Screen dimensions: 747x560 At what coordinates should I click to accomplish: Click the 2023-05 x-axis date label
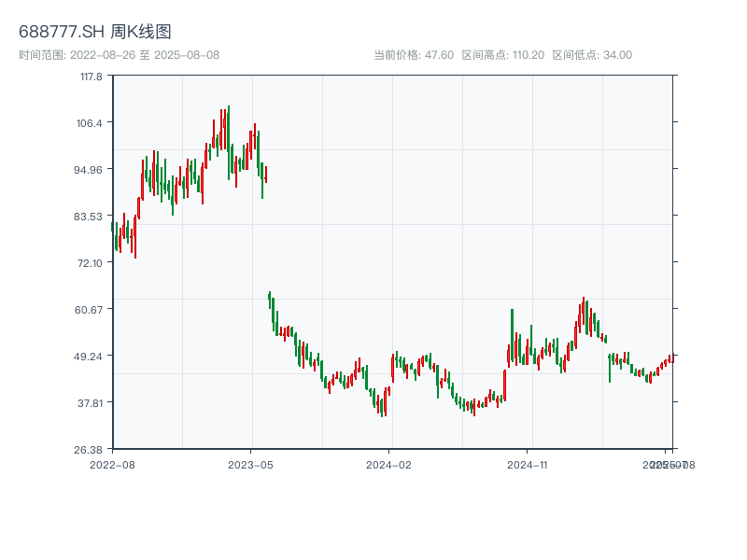[250, 464]
